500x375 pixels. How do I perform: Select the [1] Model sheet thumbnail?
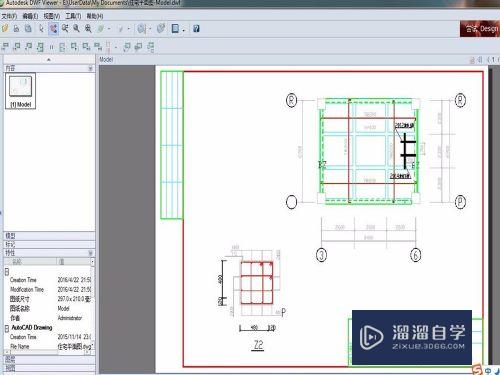[20, 91]
